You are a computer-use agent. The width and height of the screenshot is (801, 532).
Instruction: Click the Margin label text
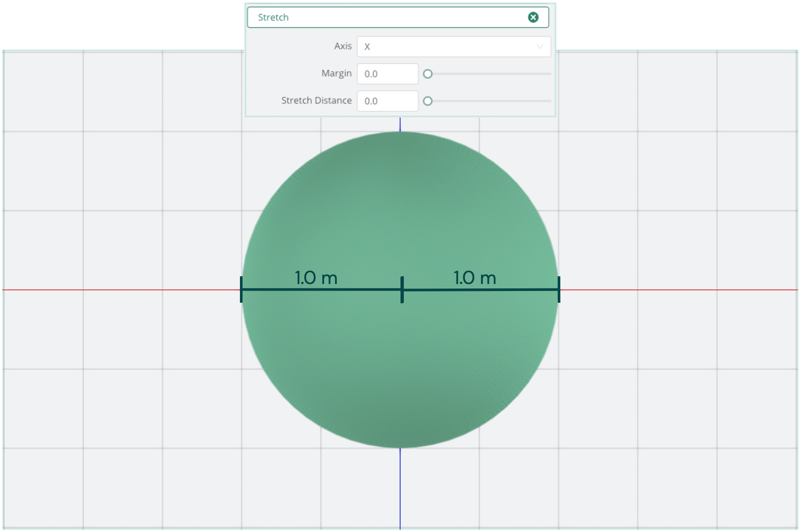[336, 73]
